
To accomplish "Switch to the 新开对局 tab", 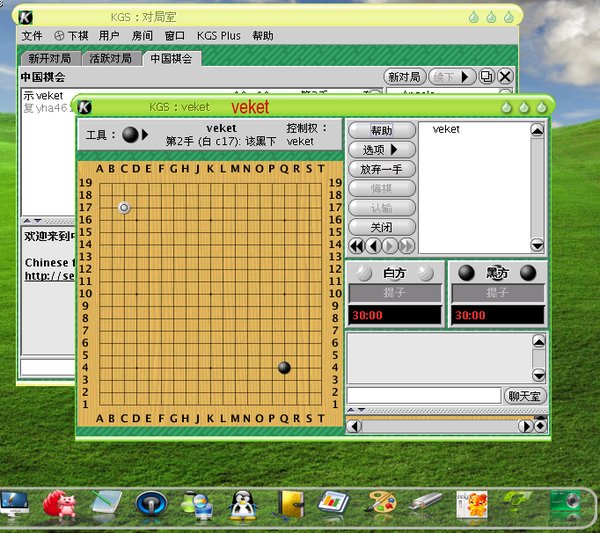I will coord(50,59).
